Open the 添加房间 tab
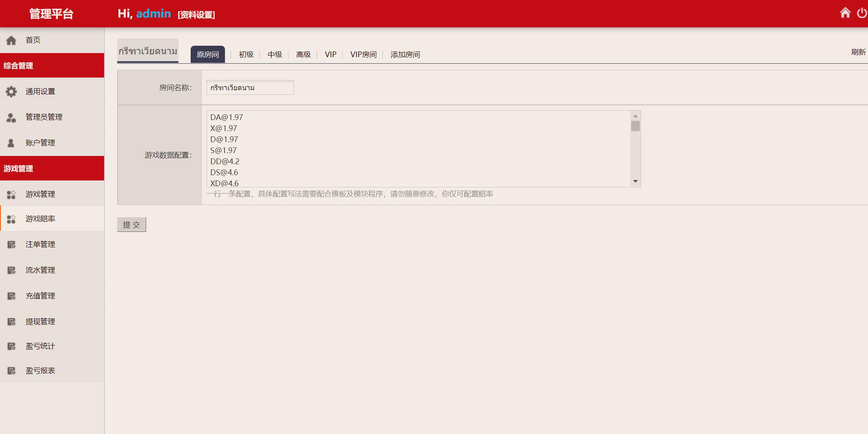 (405, 54)
